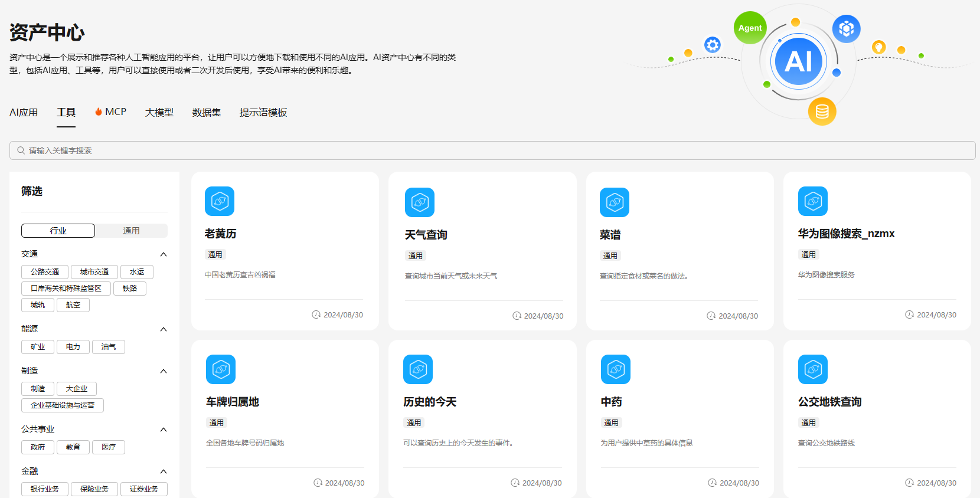This screenshot has width=980, height=498.
Task: Choose the 银行业务 filter tag
Action: coord(45,489)
